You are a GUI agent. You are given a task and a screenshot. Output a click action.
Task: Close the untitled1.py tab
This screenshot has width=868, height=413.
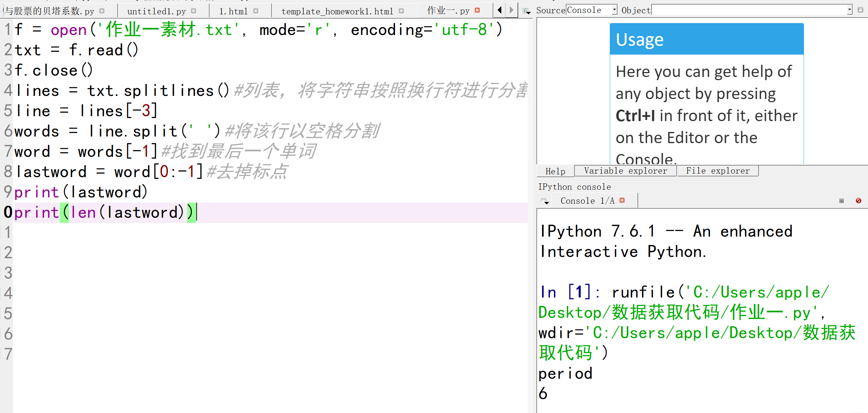(x=193, y=11)
